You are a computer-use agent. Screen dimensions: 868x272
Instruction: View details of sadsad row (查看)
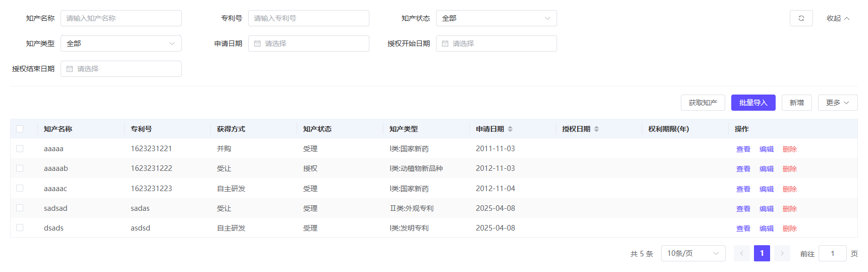[x=743, y=209]
